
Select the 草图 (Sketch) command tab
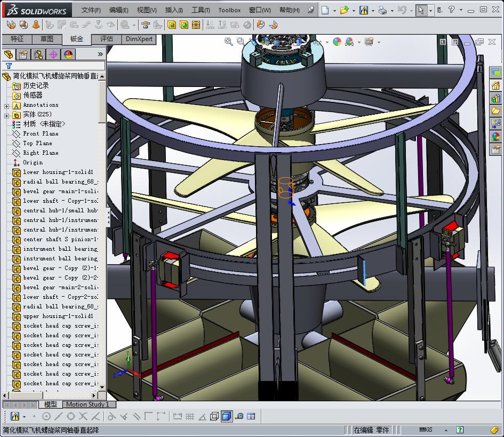47,39
